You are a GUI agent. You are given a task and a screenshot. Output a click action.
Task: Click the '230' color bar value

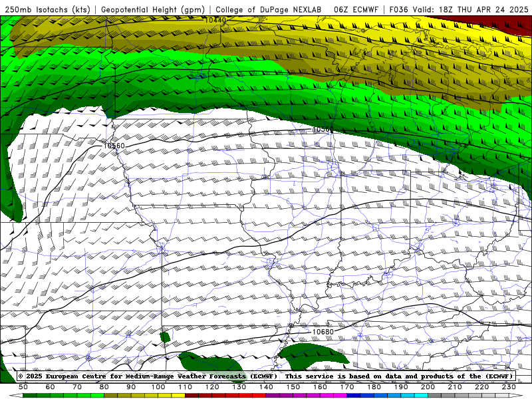click(x=509, y=387)
